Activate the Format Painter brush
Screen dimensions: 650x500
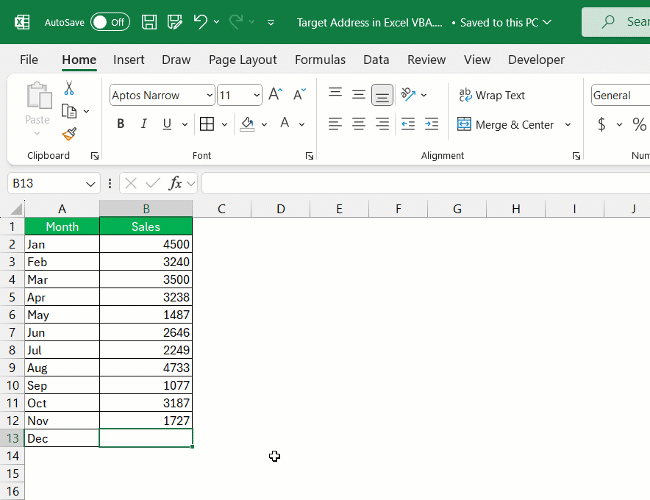point(69,134)
